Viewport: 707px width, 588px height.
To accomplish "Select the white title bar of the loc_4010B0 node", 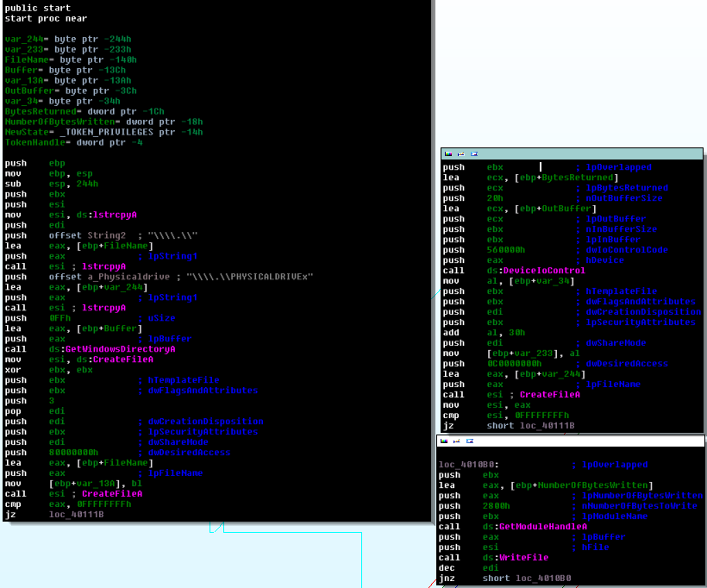I will [571, 441].
